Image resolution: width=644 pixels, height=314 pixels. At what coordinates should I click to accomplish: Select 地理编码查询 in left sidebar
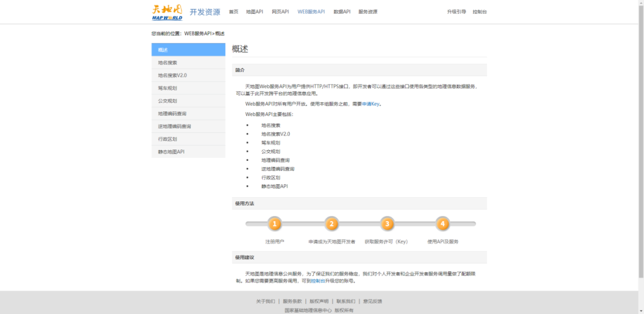click(x=188, y=114)
